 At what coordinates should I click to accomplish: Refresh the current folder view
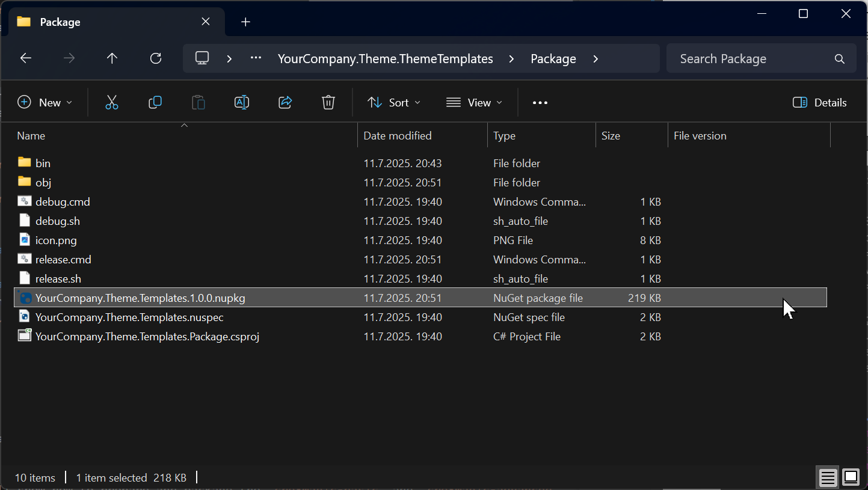coord(156,58)
